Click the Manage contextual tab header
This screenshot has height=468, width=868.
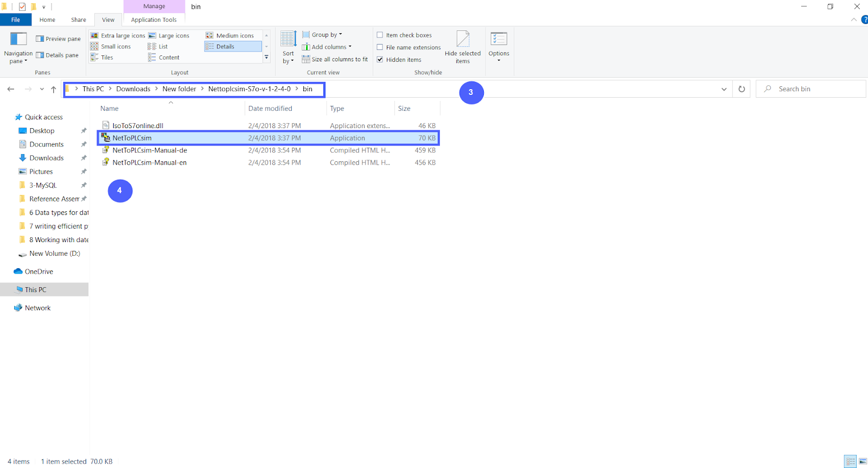154,7
